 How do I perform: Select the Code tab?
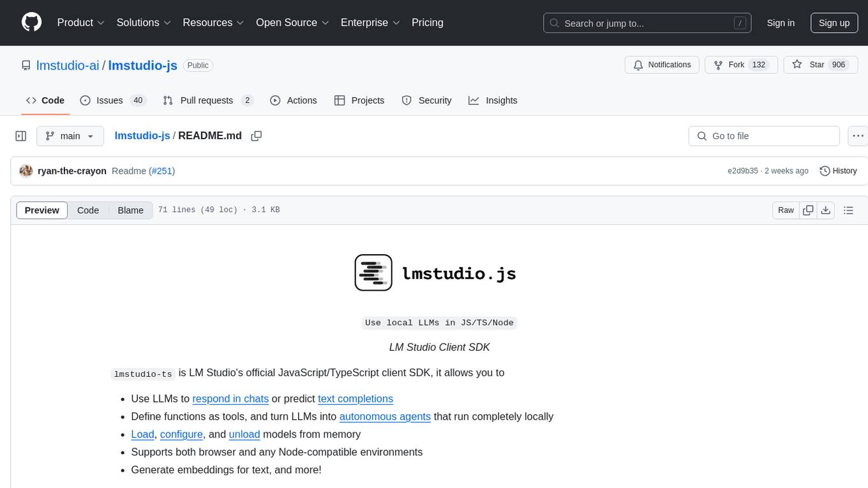45,100
